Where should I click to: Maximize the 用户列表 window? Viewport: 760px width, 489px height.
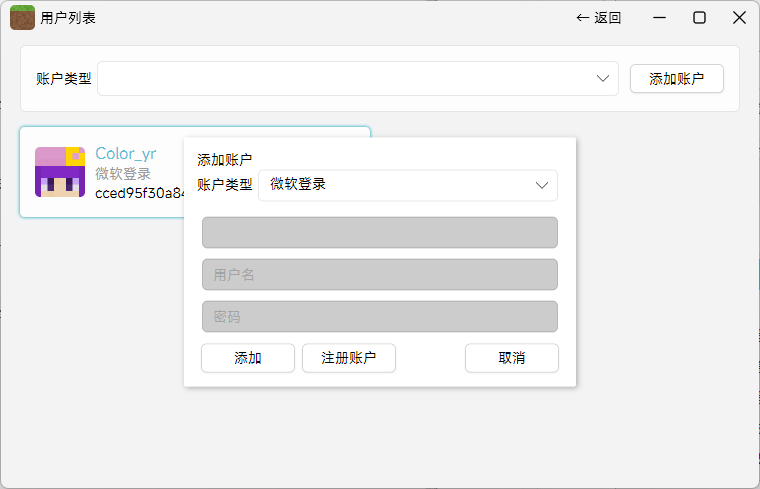click(x=700, y=18)
